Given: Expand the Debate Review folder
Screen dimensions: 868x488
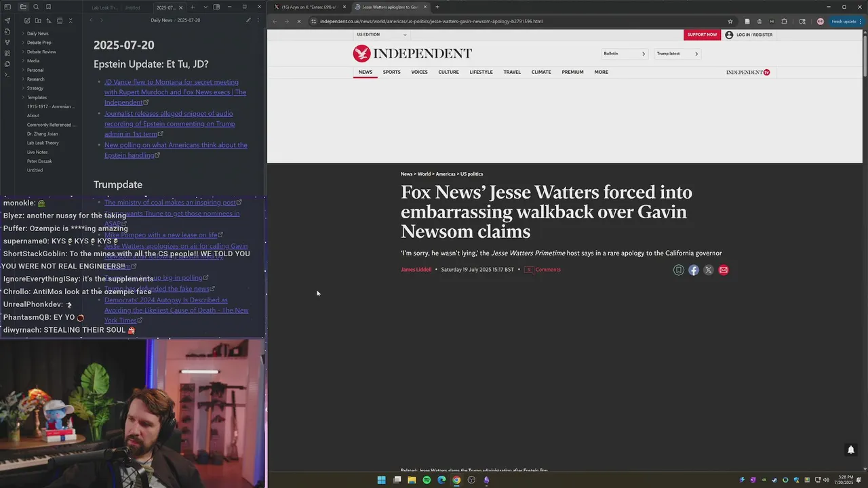Looking at the screenshot, I should 41,52.
